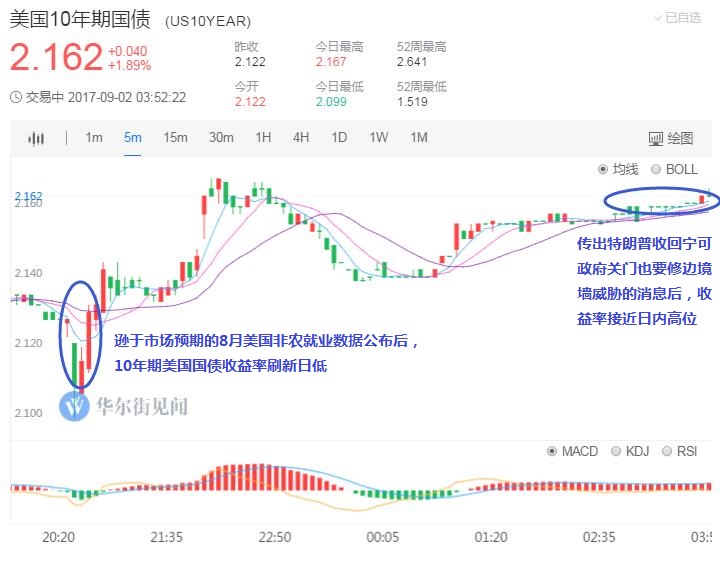Screen dimensions: 720x565
Task: Click the 00:05 time axis label
Action: 382,537
